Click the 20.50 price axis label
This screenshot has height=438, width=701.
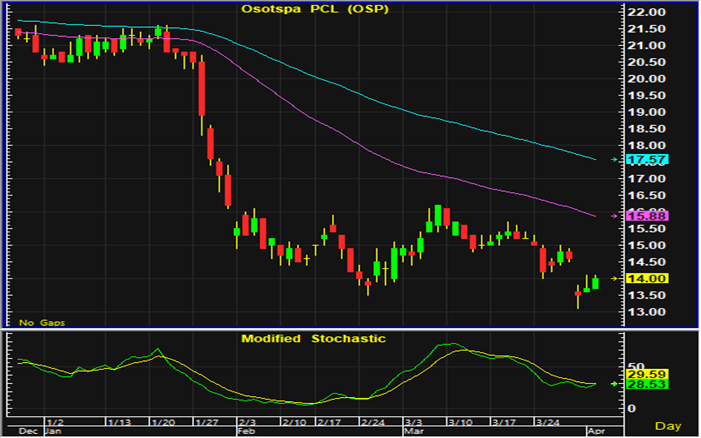pos(646,63)
